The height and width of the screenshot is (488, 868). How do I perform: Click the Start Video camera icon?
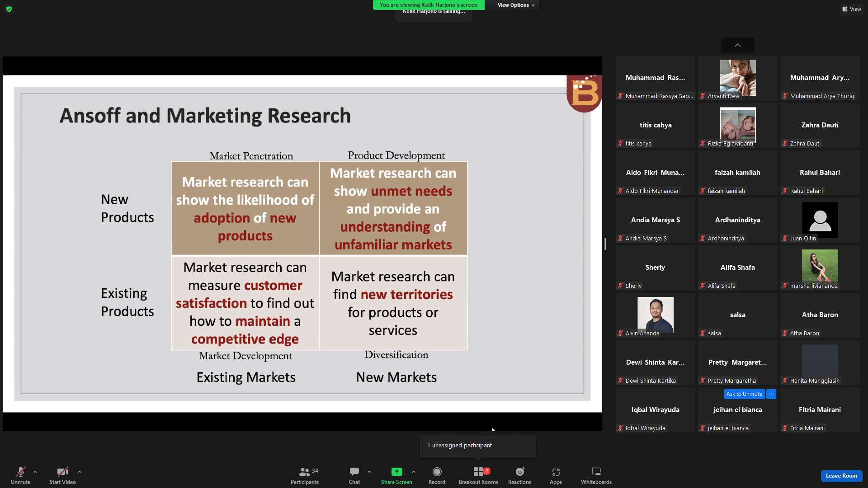coord(62,472)
